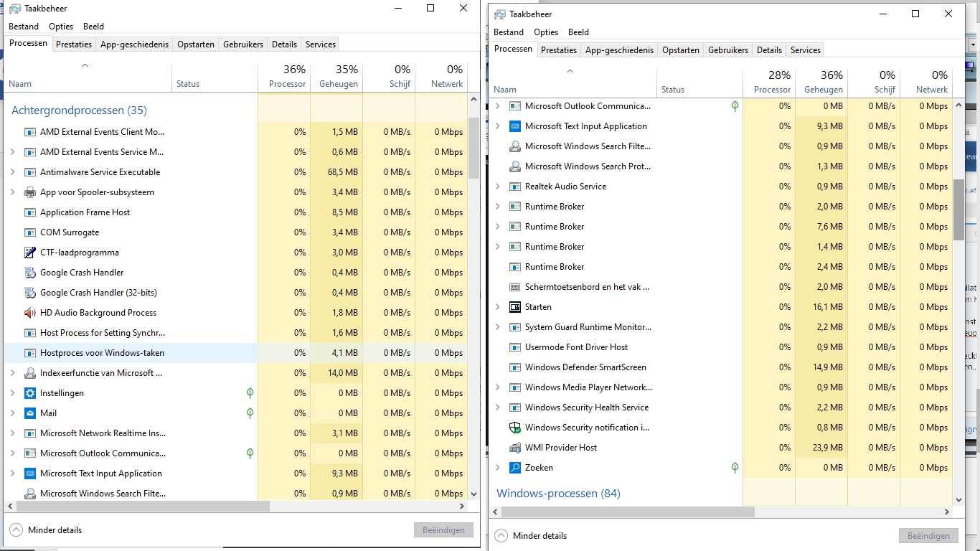Sort by Netwerk column in right window
Viewport: 980px width, 551px height.
pos(926,83)
